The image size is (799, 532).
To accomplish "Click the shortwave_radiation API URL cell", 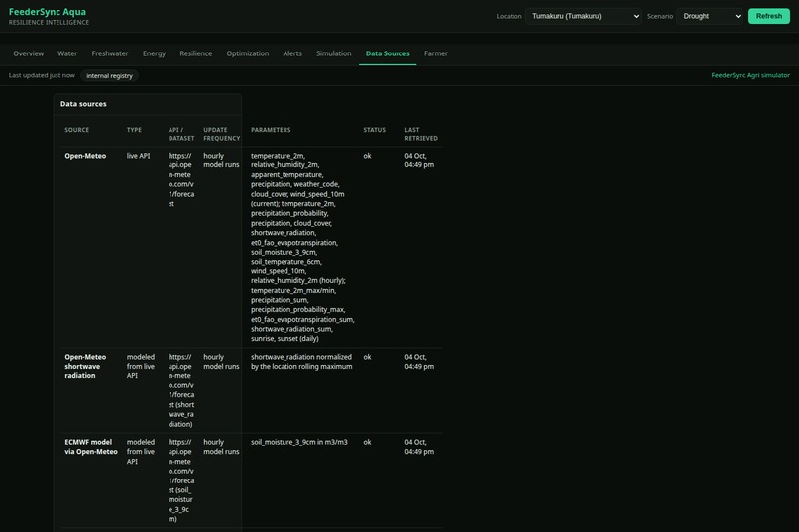I will [x=181, y=390].
